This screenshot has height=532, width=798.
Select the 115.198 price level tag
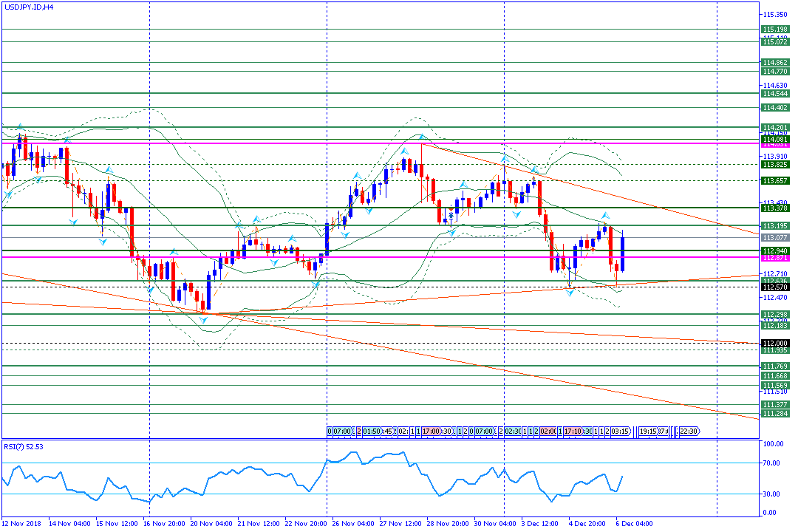[x=775, y=30]
